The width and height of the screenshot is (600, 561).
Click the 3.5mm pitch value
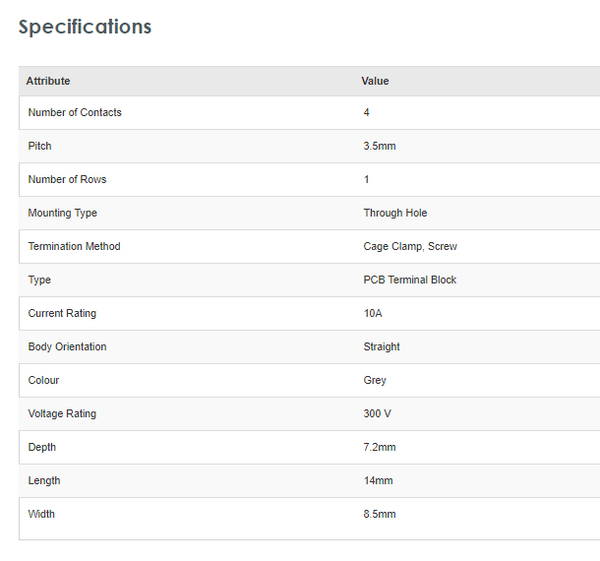coord(380,146)
